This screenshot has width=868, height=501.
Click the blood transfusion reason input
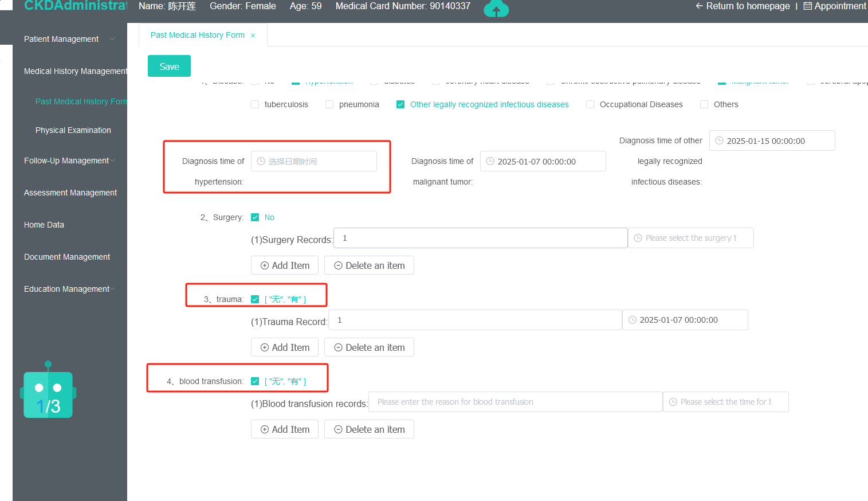pyautogui.click(x=516, y=402)
